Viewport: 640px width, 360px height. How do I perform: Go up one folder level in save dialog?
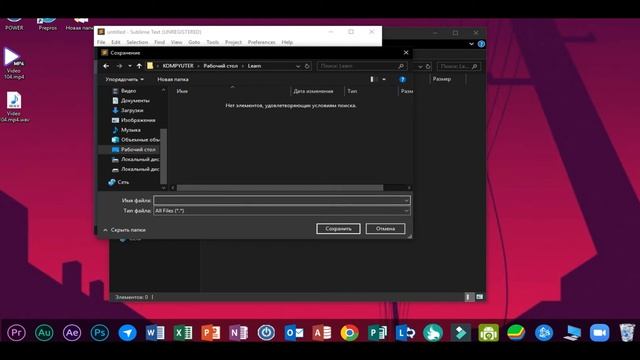point(139,66)
